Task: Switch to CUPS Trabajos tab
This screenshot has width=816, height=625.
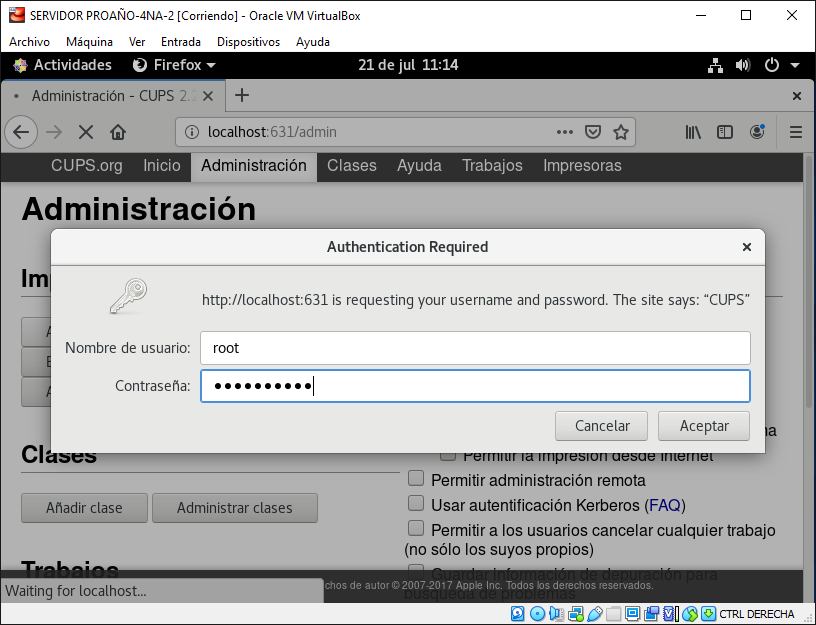Action: [x=492, y=166]
